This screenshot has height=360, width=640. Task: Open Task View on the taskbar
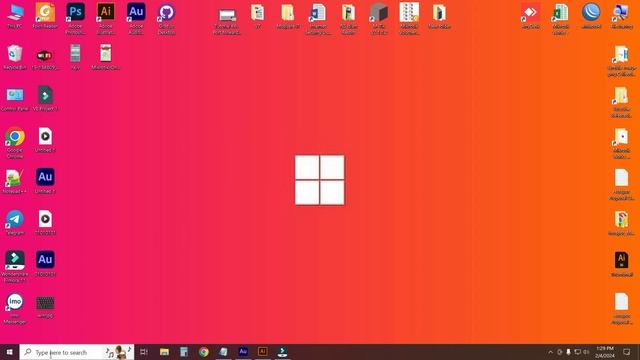[144, 352]
